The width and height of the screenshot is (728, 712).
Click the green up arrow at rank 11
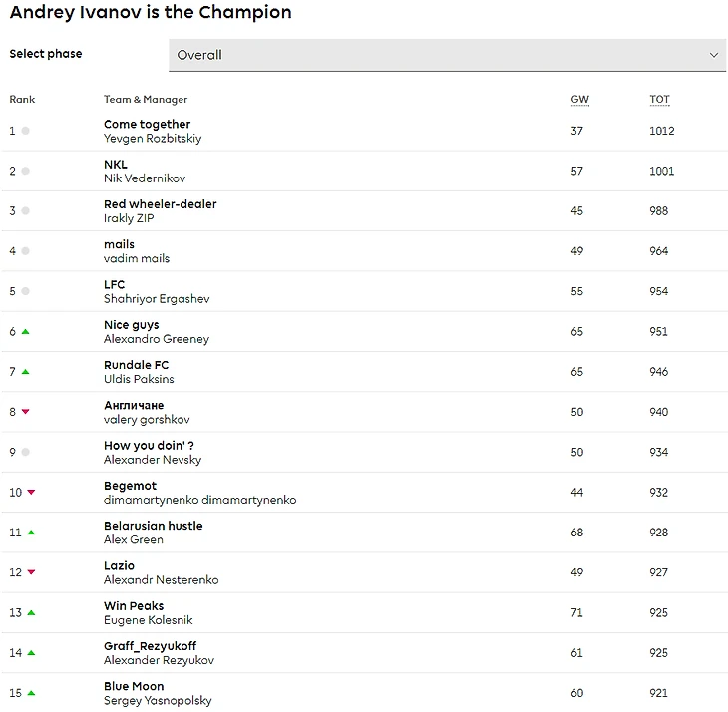point(31,533)
